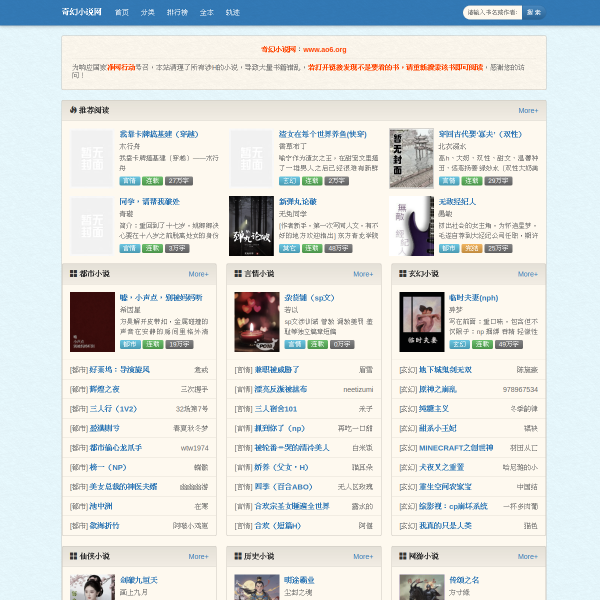This screenshot has width=600, height=600.
Task: Go to the 首页 nav item
Action: 122,13
